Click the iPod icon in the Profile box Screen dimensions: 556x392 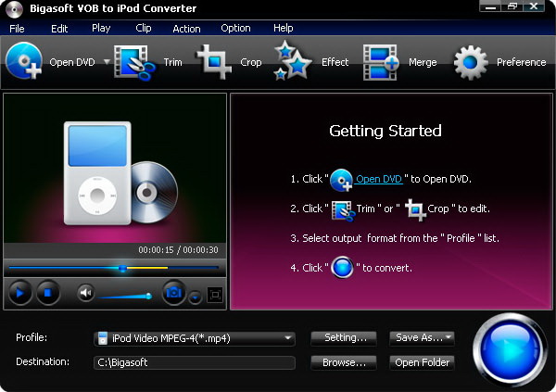103,338
